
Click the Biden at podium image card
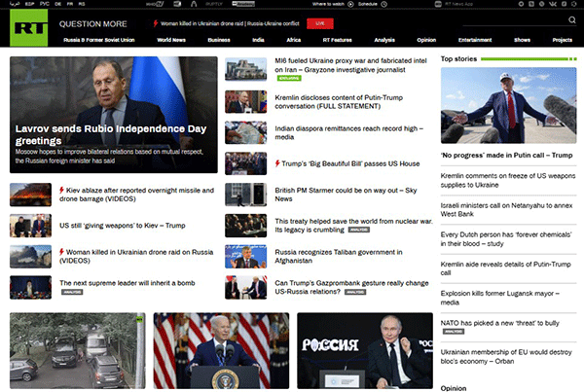click(221, 350)
